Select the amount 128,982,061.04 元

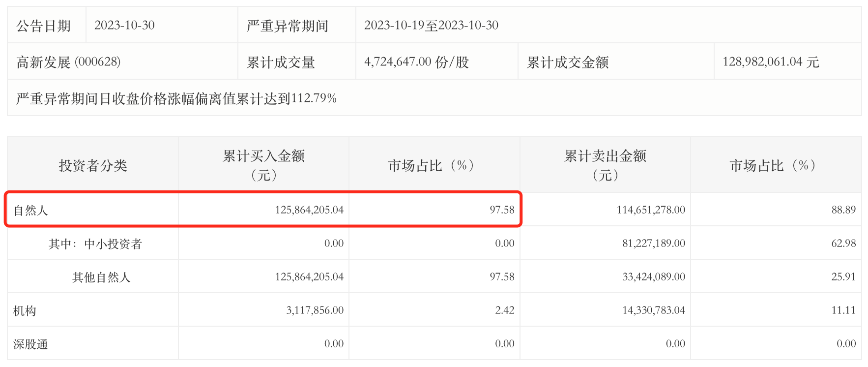(770, 62)
